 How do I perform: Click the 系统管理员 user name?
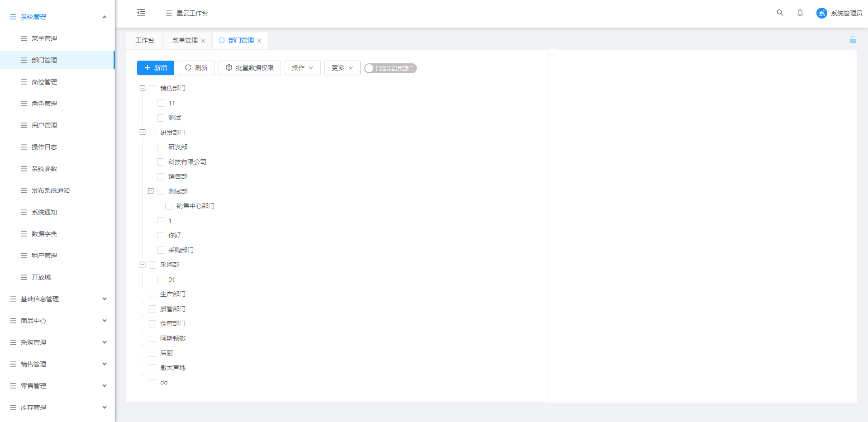coord(846,13)
